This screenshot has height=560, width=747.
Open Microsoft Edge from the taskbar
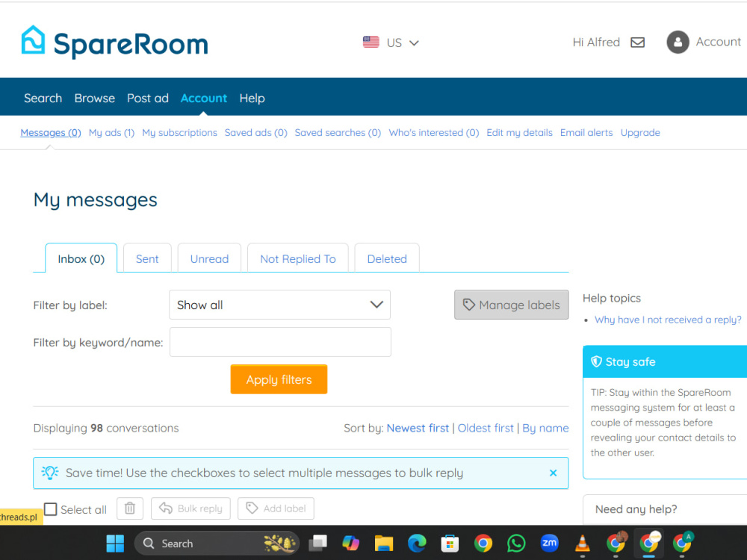pyautogui.click(x=417, y=544)
